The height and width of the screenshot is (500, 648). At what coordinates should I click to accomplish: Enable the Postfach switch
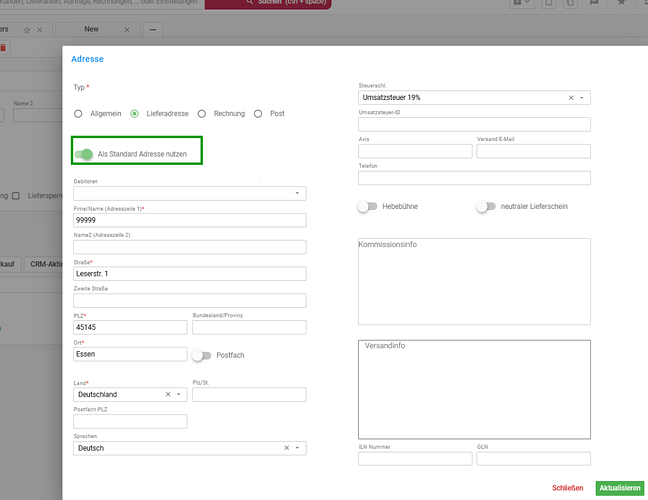point(202,355)
